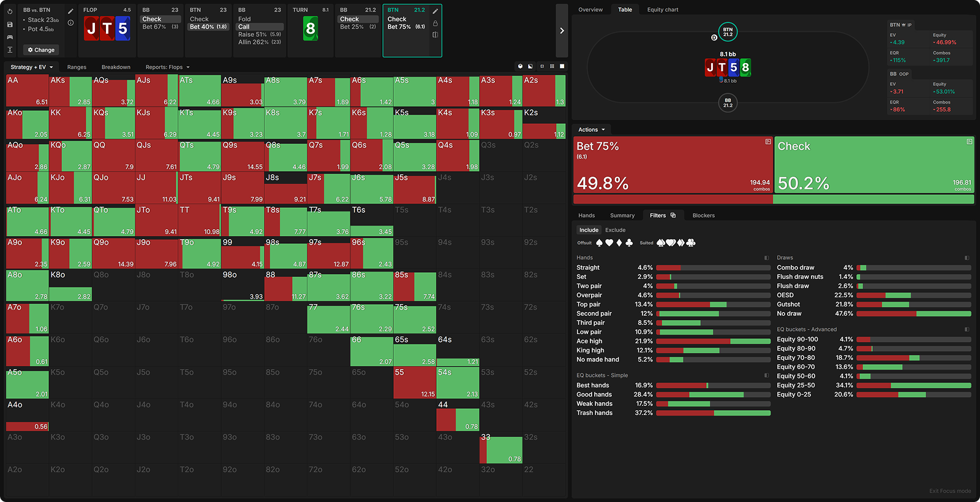Click the Change button
Viewport: 980px width, 502px height.
(x=41, y=50)
